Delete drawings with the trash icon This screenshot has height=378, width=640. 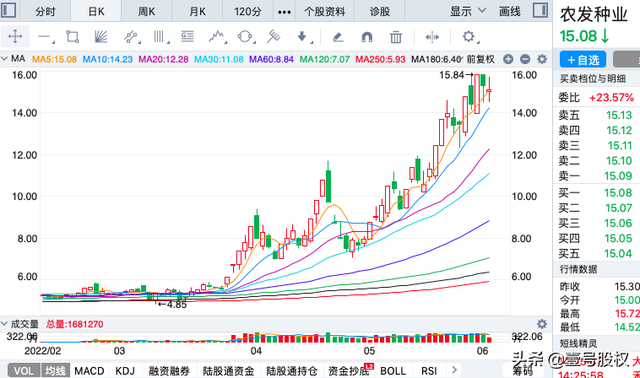coord(396,37)
